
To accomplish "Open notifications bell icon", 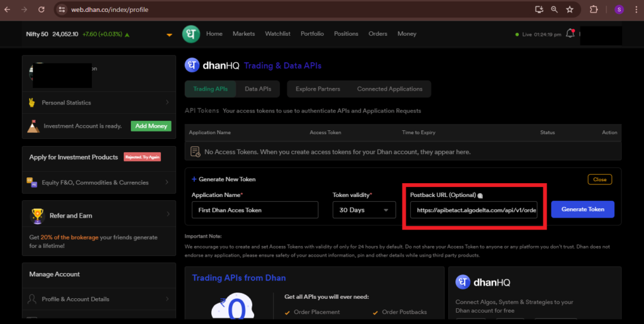I will (570, 34).
